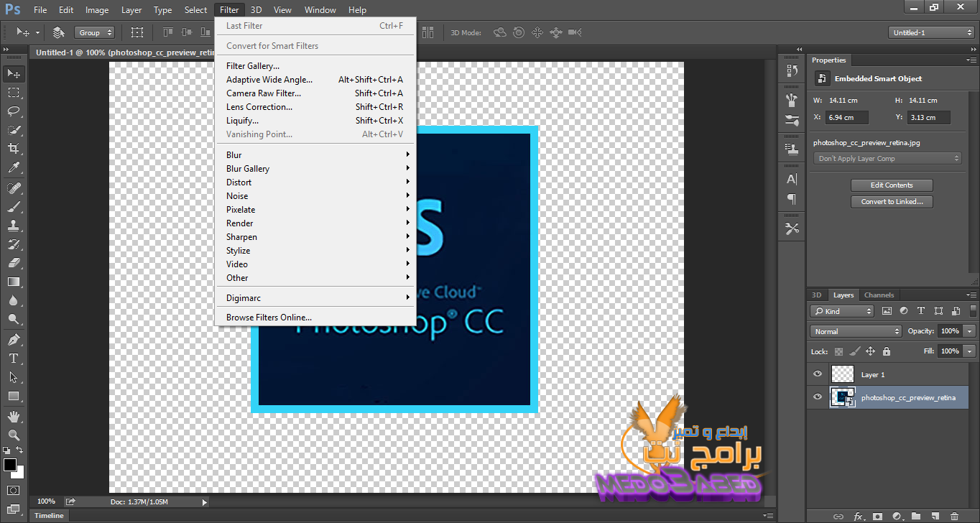Expand the Sharpen submenu
Image resolution: width=980 pixels, height=523 pixels.
(x=316, y=237)
